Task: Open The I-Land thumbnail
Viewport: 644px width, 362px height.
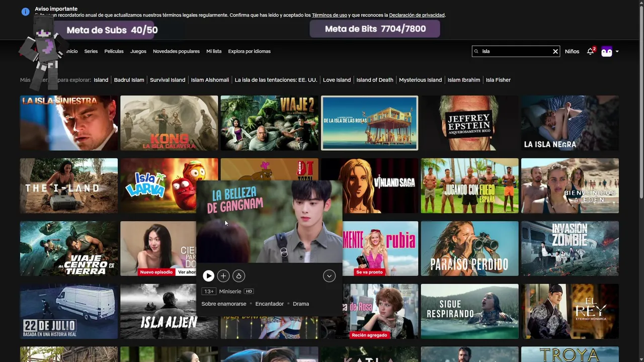Action: pyautogui.click(x=69, y=186)
